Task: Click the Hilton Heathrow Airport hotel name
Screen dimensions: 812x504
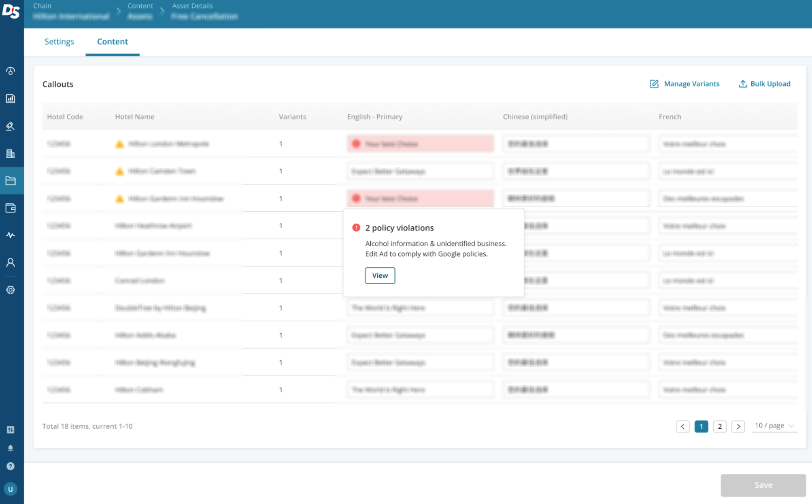Action: (153, 226)
